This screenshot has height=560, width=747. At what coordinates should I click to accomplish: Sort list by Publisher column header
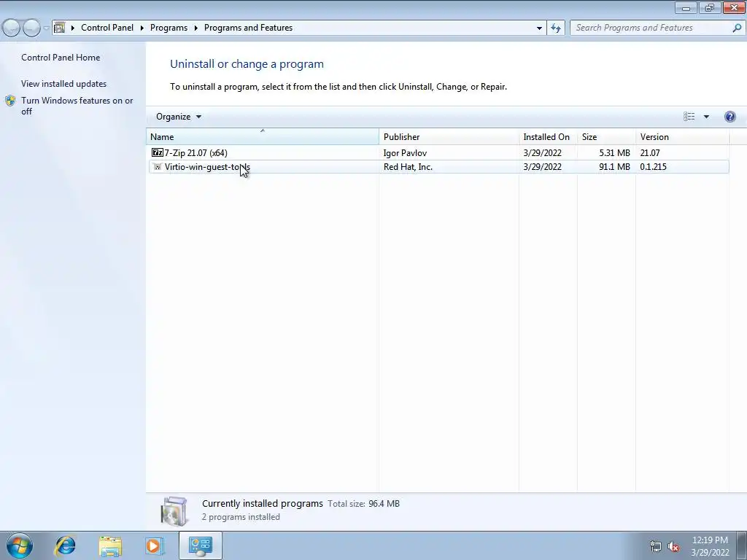click(449, 136)
